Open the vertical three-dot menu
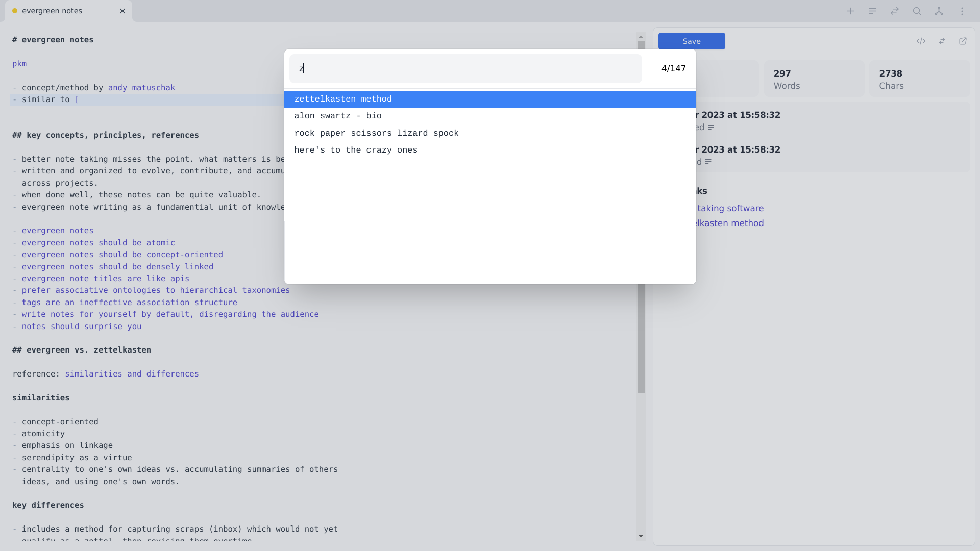 click(x=962, y=11)
